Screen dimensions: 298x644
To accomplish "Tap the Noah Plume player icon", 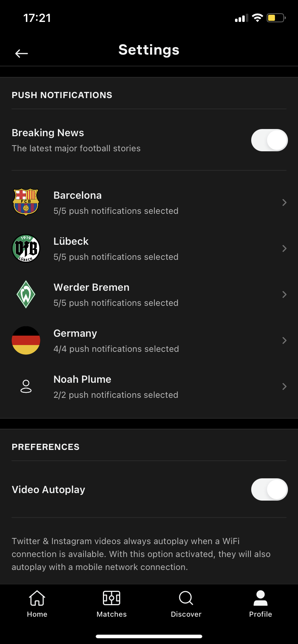I will tap(26, 386).
